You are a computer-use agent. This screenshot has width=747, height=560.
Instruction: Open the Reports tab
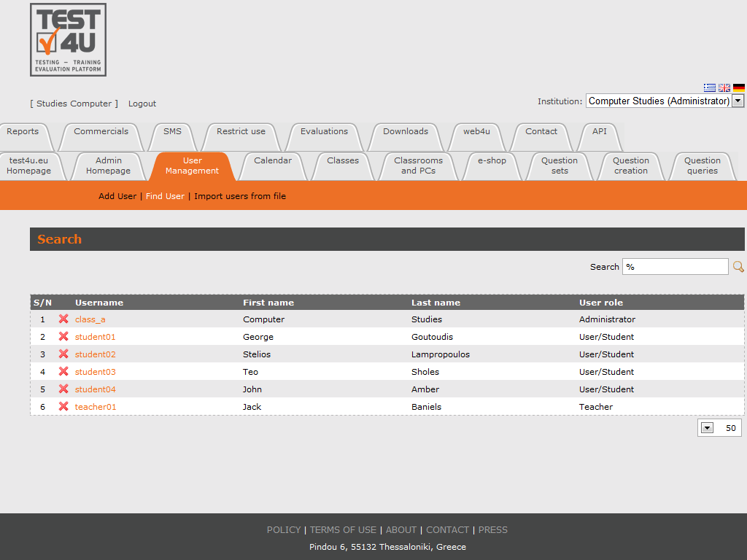click(x=23, y=132)
